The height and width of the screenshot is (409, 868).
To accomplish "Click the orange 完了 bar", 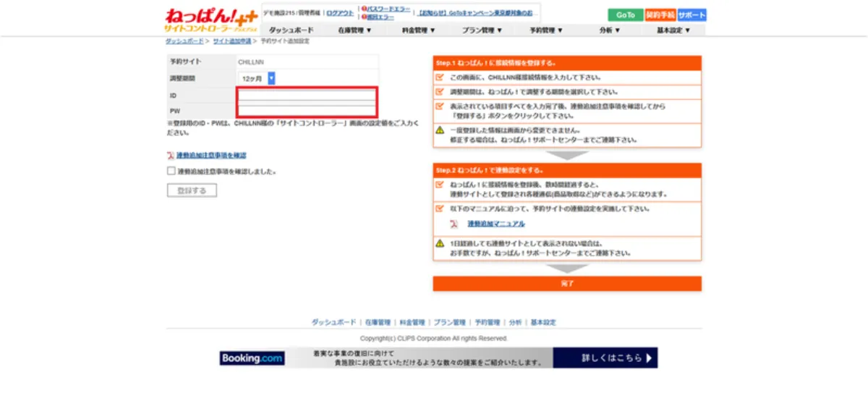I will (567, 284).
